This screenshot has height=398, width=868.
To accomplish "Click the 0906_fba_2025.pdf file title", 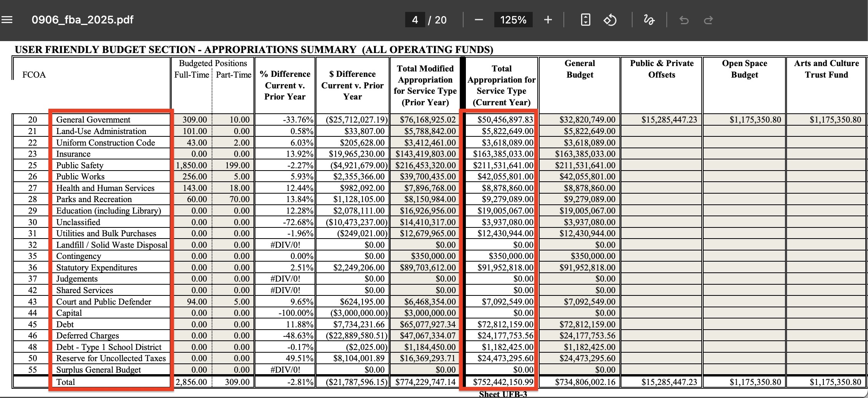I will (x=82, y=20).
